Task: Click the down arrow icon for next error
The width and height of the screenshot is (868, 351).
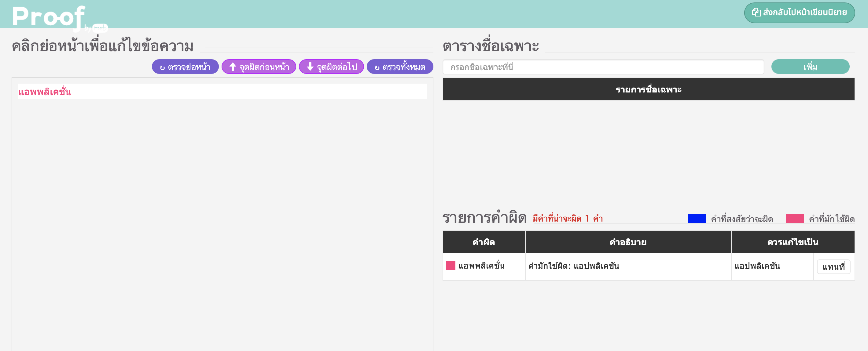Action: (x=310, y=67)
